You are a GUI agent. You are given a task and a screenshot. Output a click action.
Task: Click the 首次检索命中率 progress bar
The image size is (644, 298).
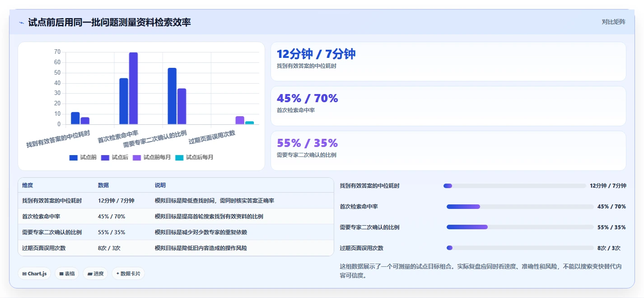520,207
